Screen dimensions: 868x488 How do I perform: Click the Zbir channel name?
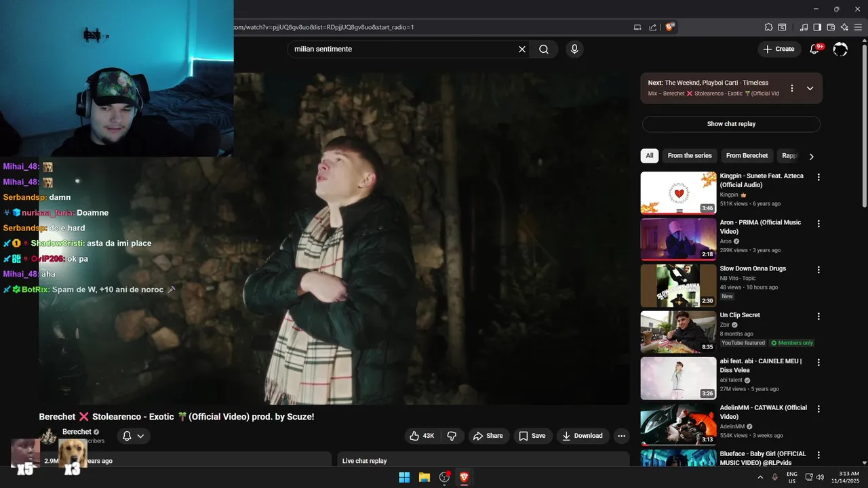click(726, 325)
